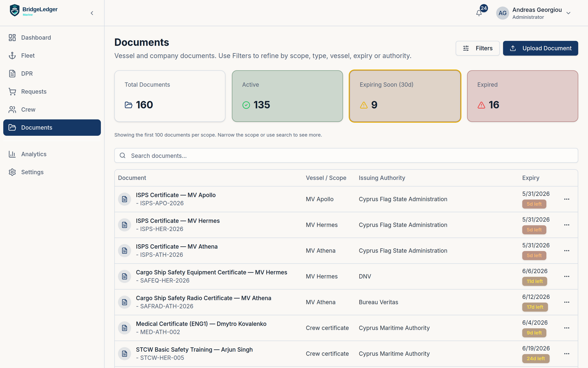The image size is (588, 368).
Task: Open the notifications bell
Action: 479,13
